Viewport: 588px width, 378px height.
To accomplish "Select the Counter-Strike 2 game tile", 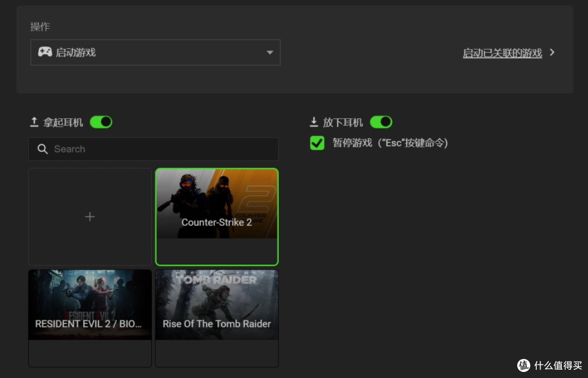I will point(217,217).
